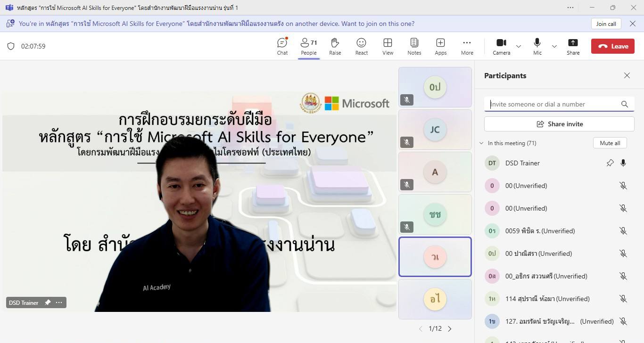The height and width of the screenshot is (343, 644).
Task: Click the Mute all button
Action: [x=610, y=143]
